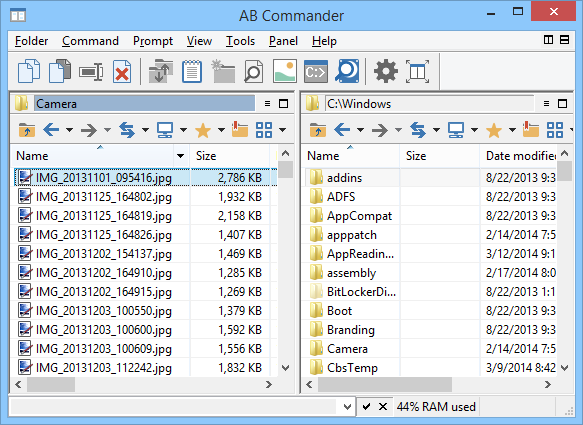Click Forward arrow in Camera panel
Screen dimensions: 583x425
pos(89,130)
